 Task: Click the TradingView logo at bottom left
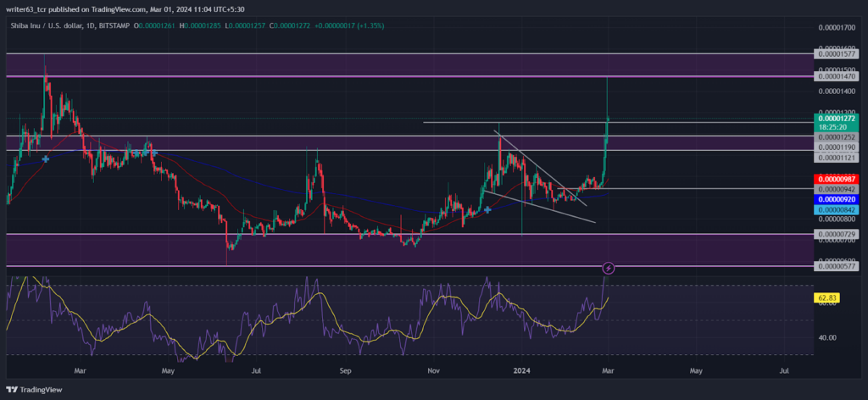pyautogui.click(x=34, y=390)
